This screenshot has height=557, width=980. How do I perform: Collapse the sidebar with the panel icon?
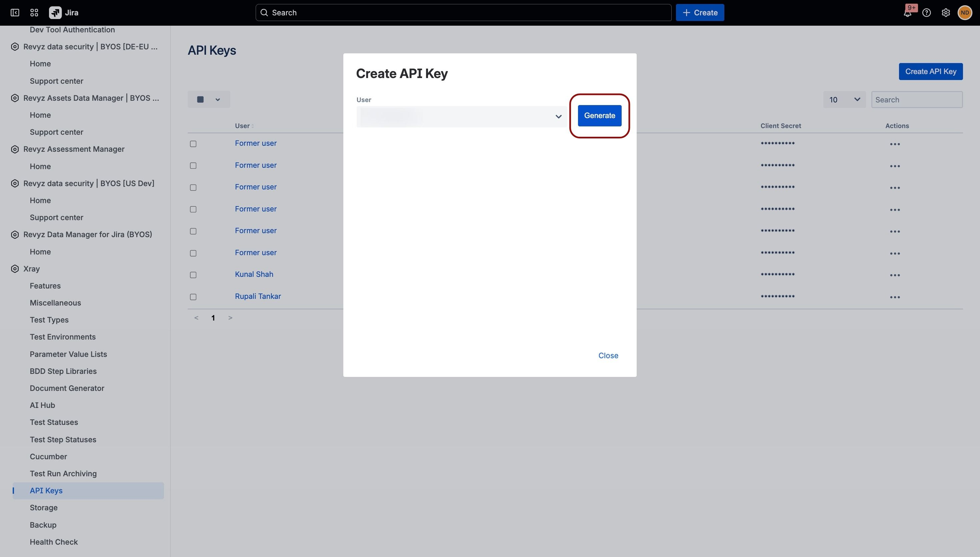[x=15, y=13]
